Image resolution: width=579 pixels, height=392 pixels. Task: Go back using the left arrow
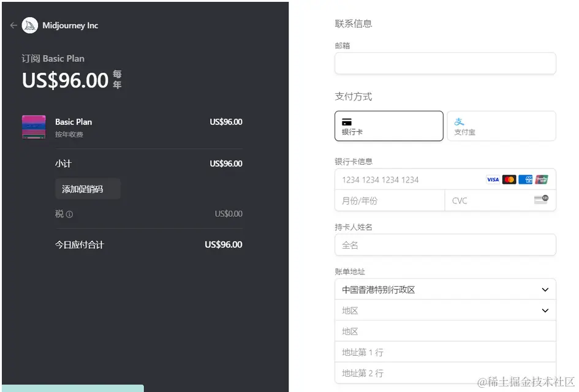coord(13,26)
